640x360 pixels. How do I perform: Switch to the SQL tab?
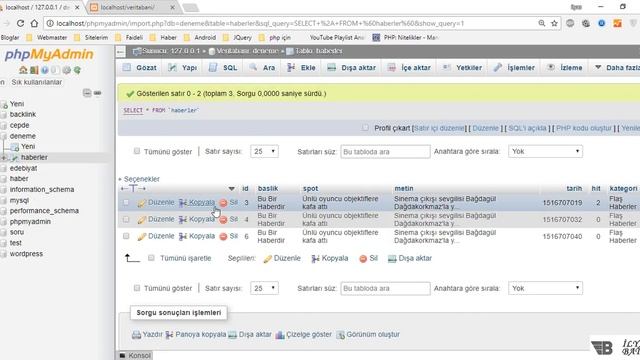tap(223, 68)
